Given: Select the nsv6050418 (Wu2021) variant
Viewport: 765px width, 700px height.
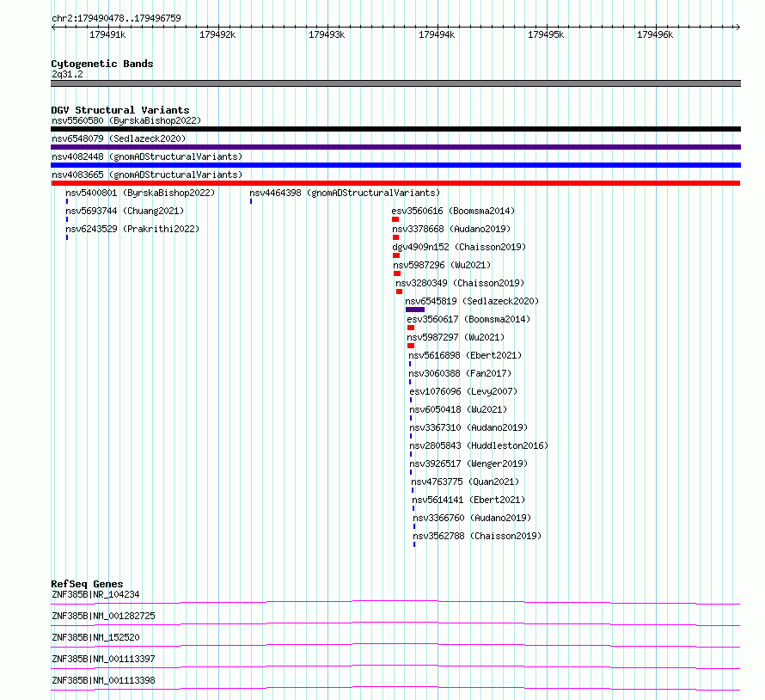Looking at the screenshot, I should (x=458, y=409).
